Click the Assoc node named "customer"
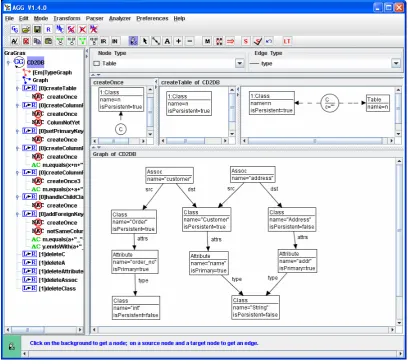The image size is (408, 364). 170,175
